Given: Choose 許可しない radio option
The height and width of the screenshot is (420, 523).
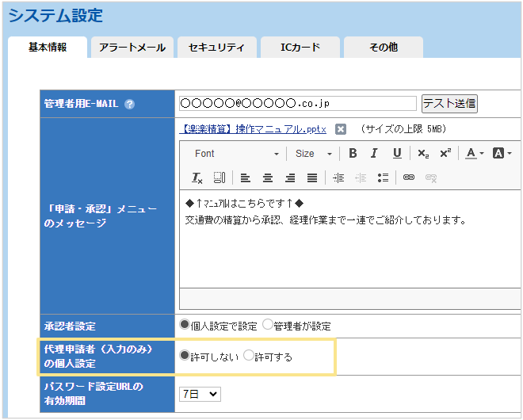Looking at the screenshot, I should (185, 356).
